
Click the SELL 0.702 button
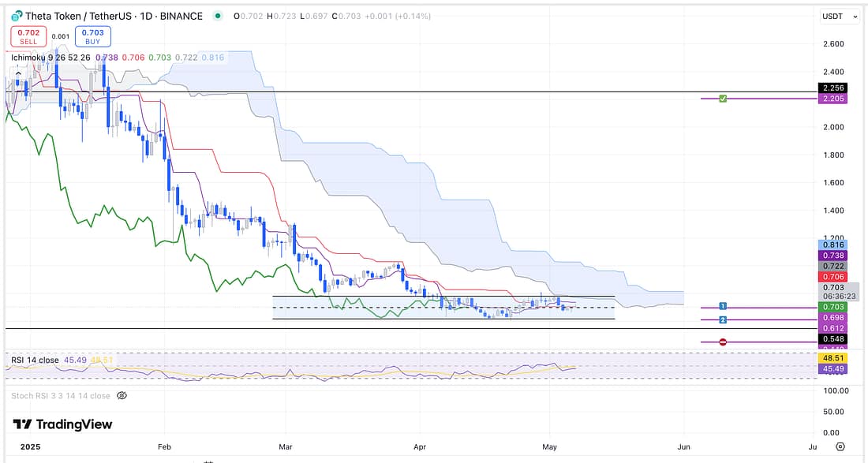pyautogui.click(x=28, y=36)
